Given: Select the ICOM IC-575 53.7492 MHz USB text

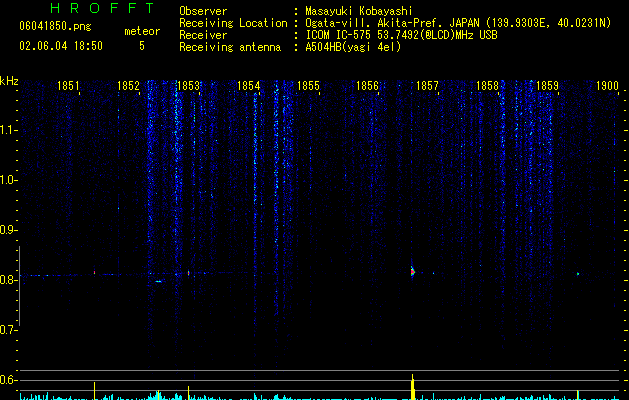Looking at the screenshot, I should (x=401, y=35).
